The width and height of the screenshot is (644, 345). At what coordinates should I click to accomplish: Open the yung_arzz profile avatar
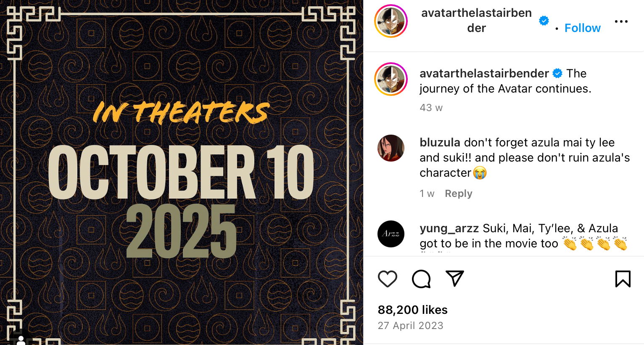(391, 234)
